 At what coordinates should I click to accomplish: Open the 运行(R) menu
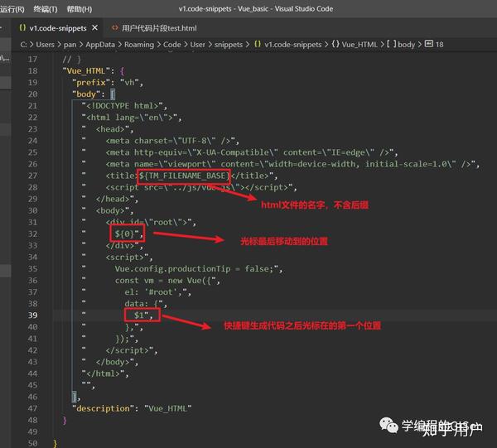tap(12, 9)
